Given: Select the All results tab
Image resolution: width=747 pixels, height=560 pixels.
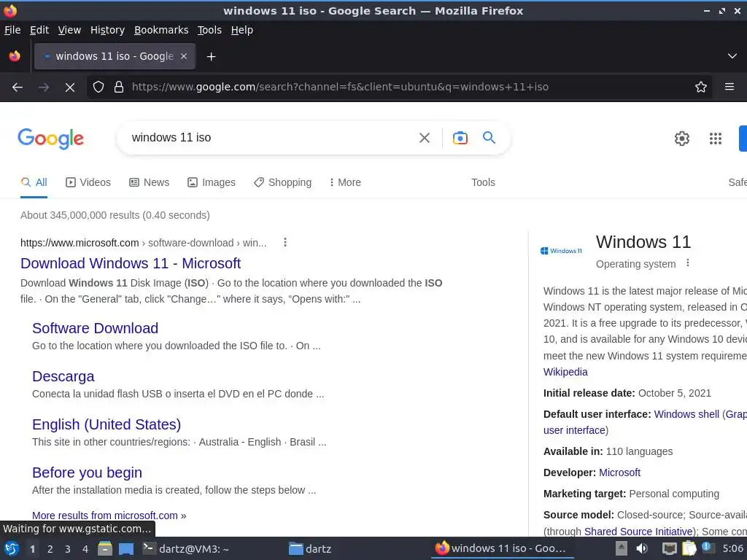Looking at the screenshot, I should [x=34, y=182].
